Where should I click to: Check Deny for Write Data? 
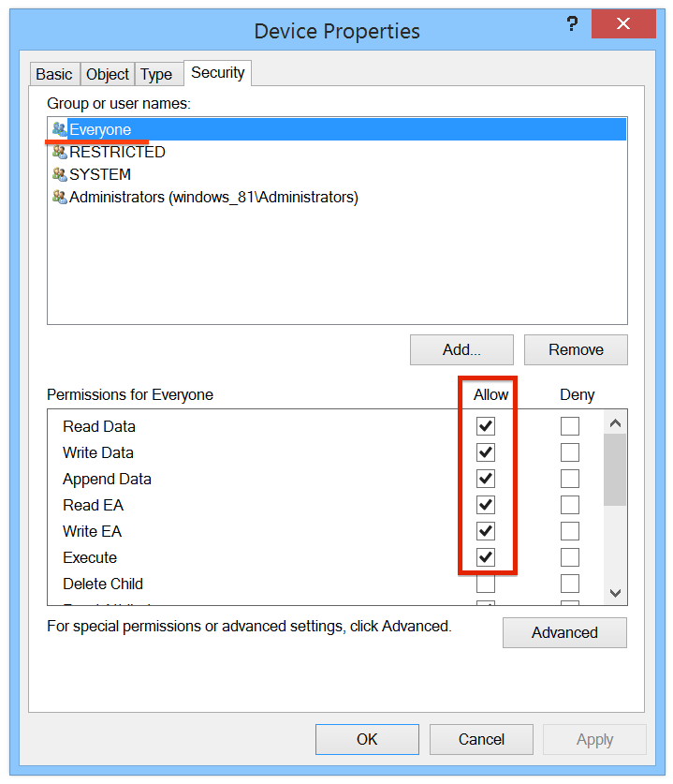570,452
